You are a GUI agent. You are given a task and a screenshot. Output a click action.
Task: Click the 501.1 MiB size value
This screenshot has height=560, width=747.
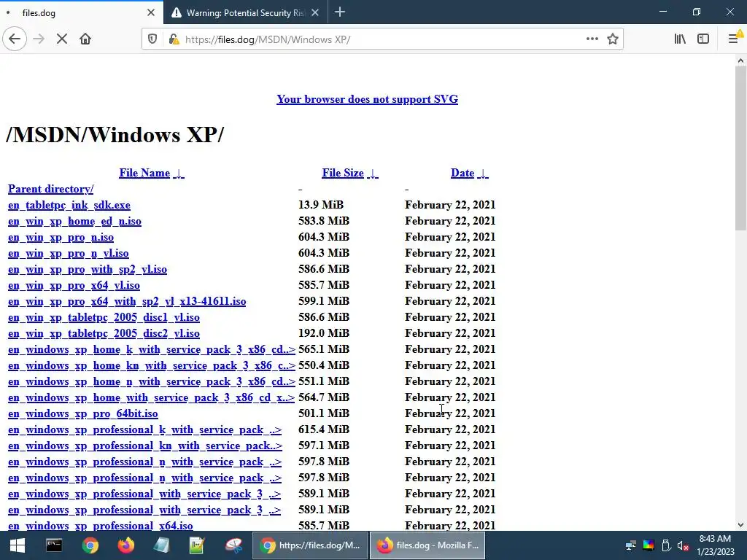(324, 413)
